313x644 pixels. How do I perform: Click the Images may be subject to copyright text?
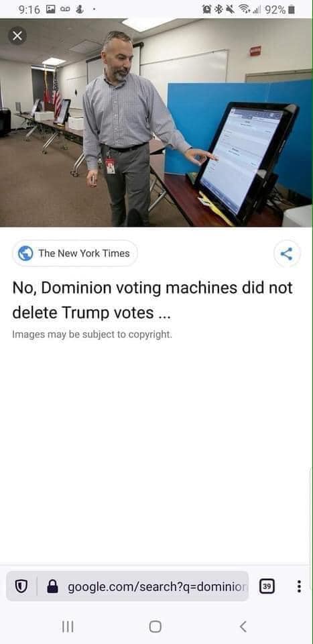point(92,334)
